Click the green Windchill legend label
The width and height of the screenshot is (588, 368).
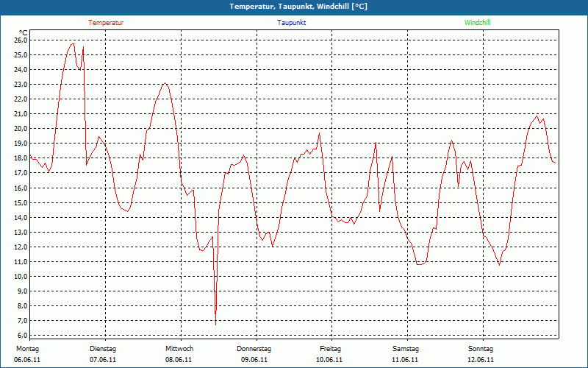pyautogui.click(x=477, y=23)
